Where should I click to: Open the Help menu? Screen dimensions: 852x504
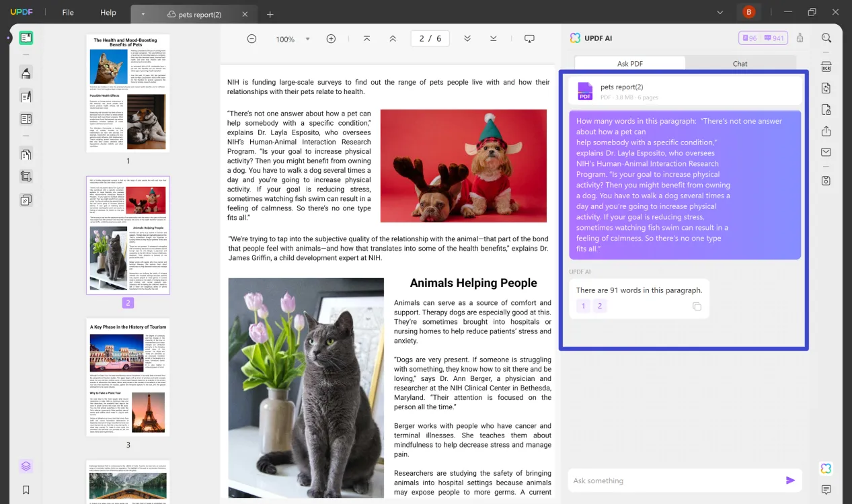tap(108, 13)
